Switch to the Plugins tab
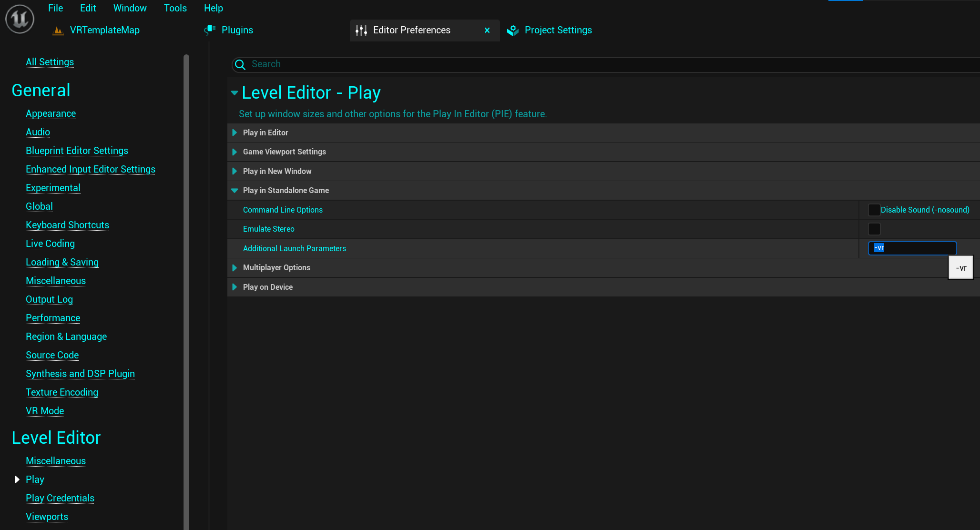 (237, 30)
